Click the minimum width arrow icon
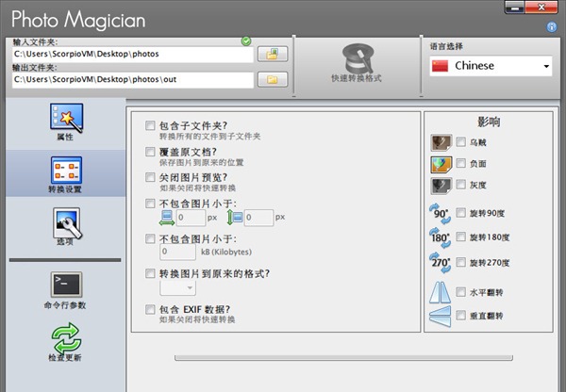 (167, 218)
